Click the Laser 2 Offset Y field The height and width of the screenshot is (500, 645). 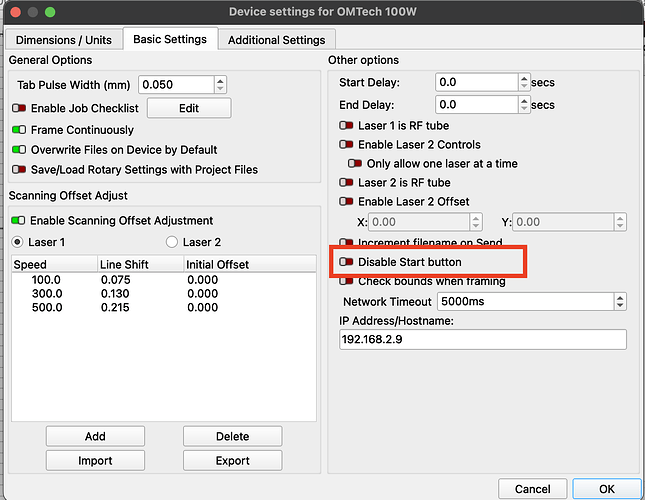tap(563, 222)
